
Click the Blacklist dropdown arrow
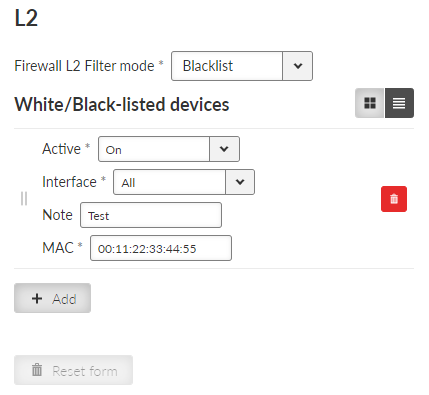tap(298, 66)
